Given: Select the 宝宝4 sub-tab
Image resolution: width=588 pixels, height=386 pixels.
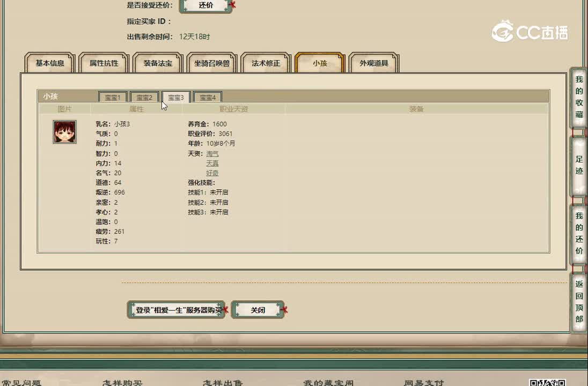Looking at the screenshot, I should click(208, 97).
